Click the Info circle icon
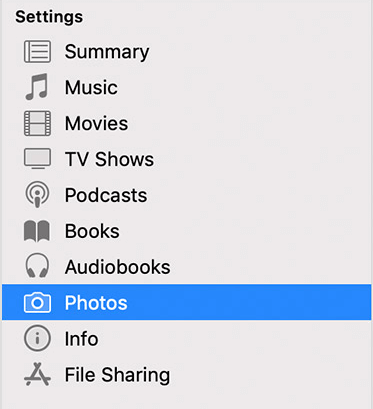 [37, 338]
